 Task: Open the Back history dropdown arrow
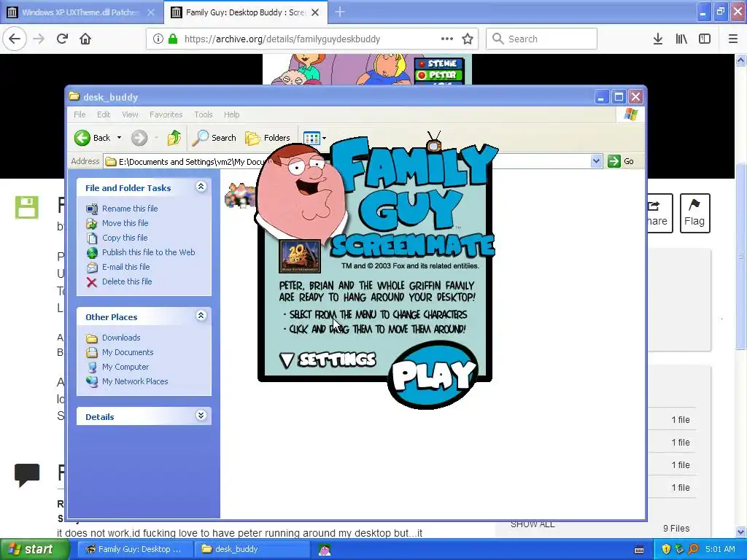pyautogui.click(x=119, y=138)
